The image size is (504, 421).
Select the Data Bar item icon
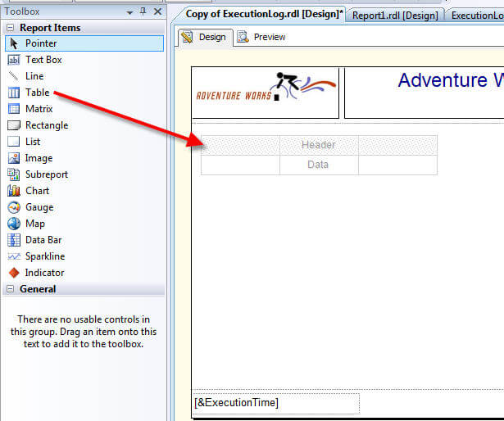[x=13, y=240]
